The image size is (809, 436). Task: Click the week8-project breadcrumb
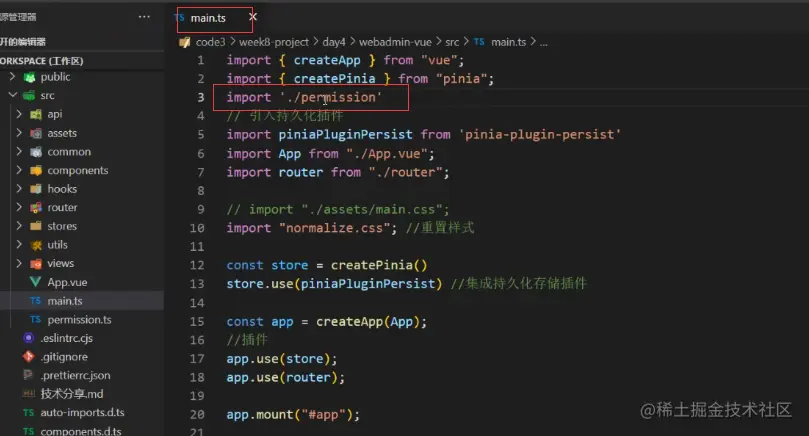(x=273, y=42)
